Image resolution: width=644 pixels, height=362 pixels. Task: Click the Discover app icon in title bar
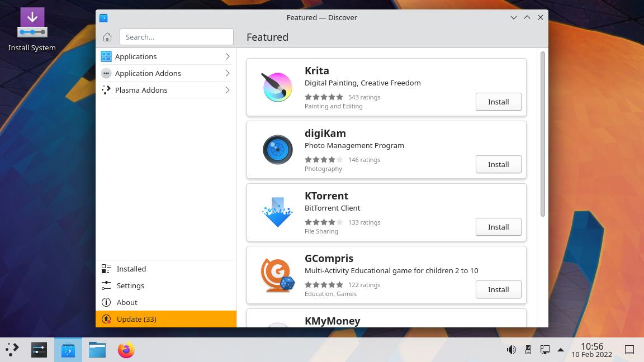[103, 18]
